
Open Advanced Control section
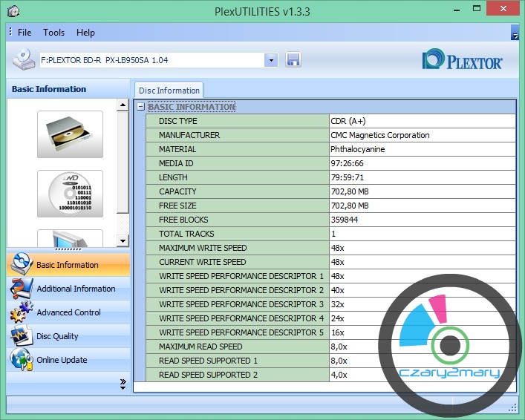pyautogui.click(x=67, y=312)
